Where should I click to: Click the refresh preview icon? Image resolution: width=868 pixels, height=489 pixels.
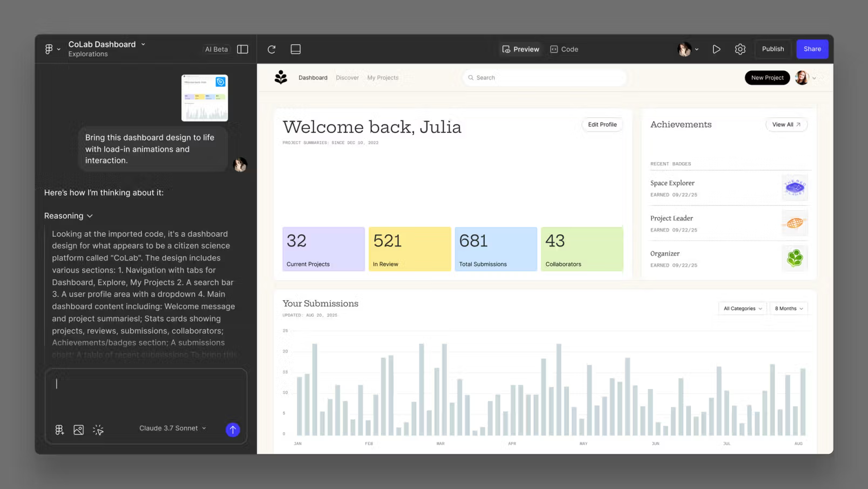coord(272,49)
